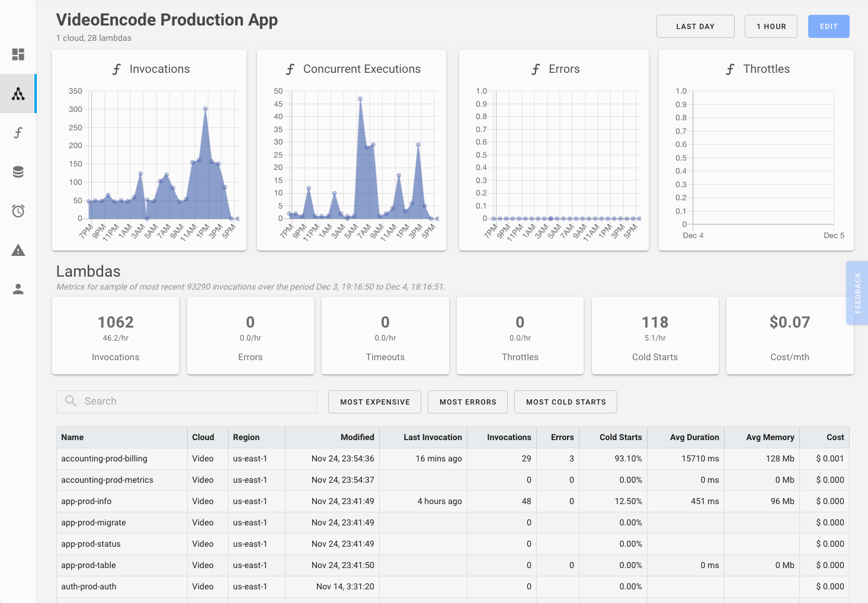The height and width of the screenshot is (603, 868).
Task: Sort table by Errors column header
Action: [558, 437]
